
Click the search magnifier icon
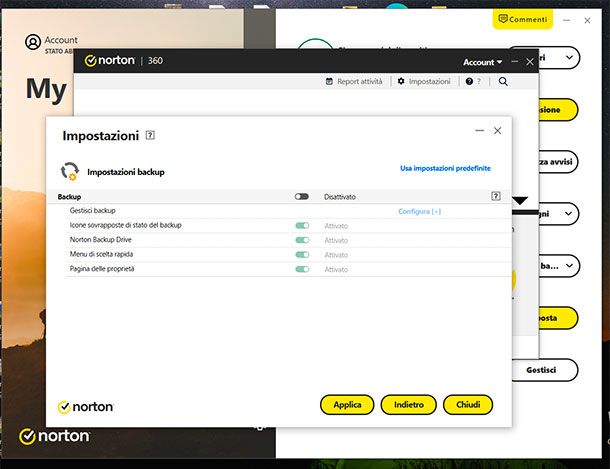click(503, 81)
